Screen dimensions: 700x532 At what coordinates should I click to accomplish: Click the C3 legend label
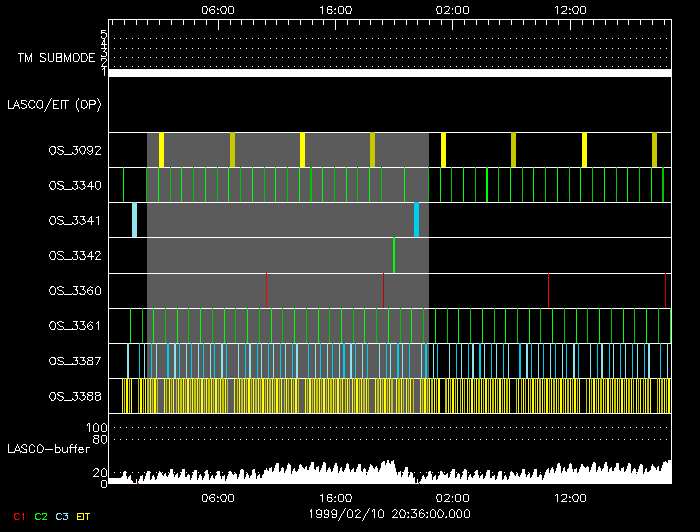(x=62, y=516)
